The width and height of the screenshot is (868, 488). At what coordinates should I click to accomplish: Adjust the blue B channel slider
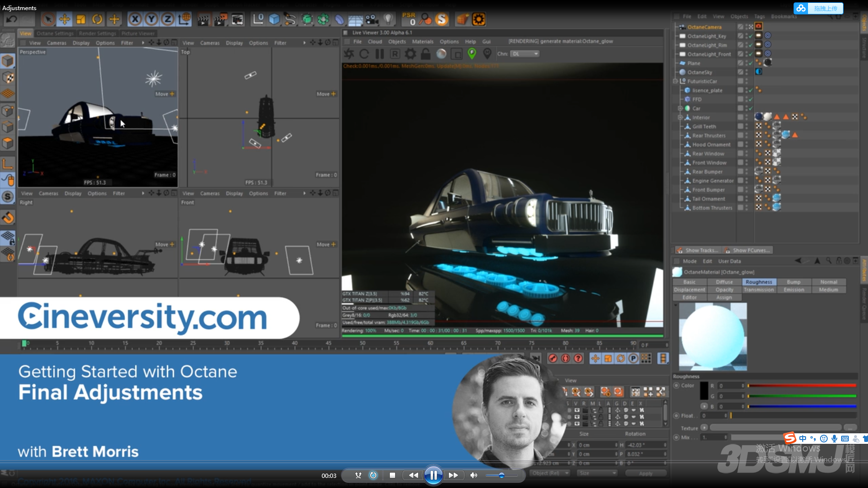pos(801,406)
